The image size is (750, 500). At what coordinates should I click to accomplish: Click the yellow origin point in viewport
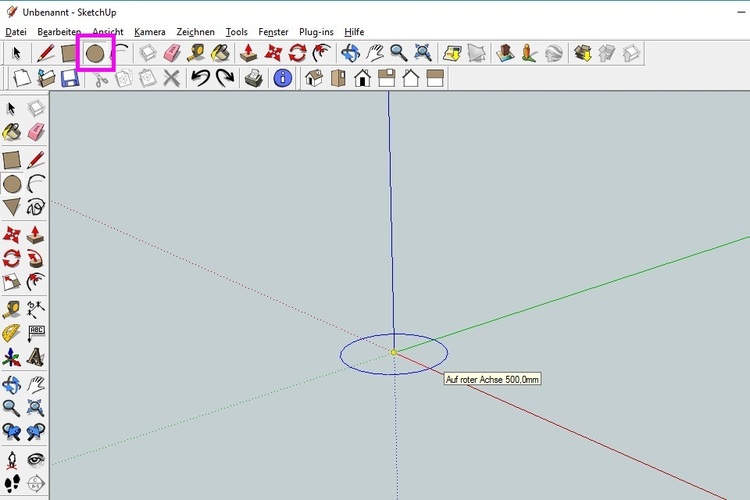point(394,353)
